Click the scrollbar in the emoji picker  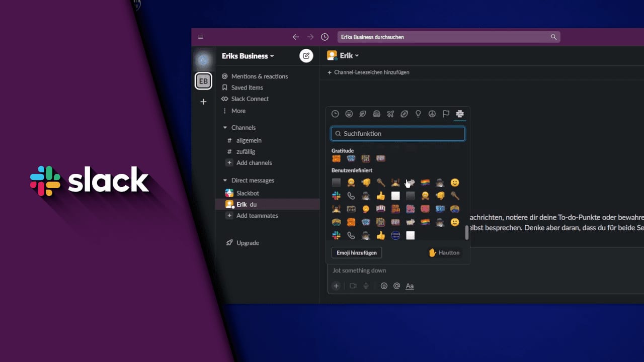click(467, 232)
